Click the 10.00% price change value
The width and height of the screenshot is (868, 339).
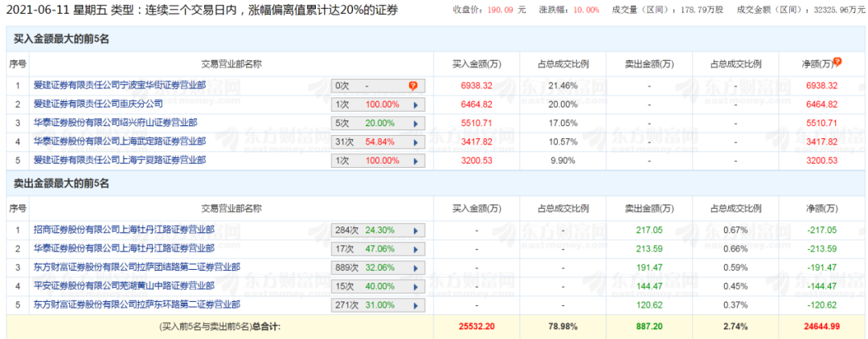tap(586, 10)
